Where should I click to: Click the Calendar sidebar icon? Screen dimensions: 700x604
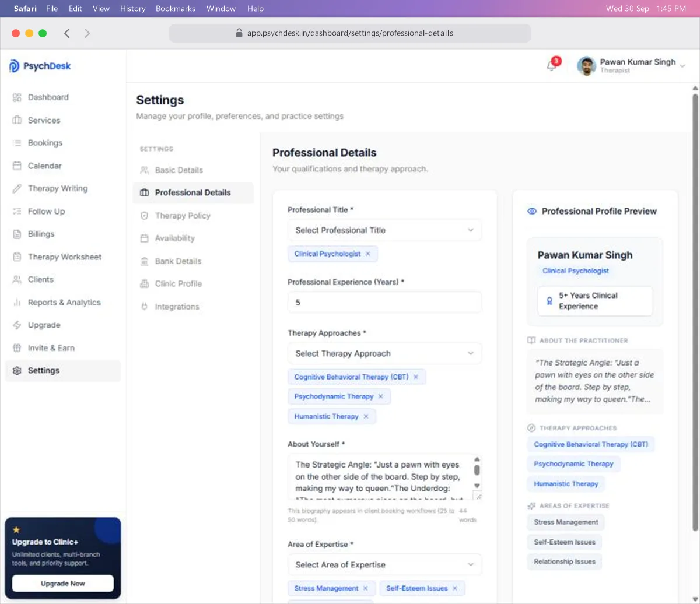pos(17,166)
